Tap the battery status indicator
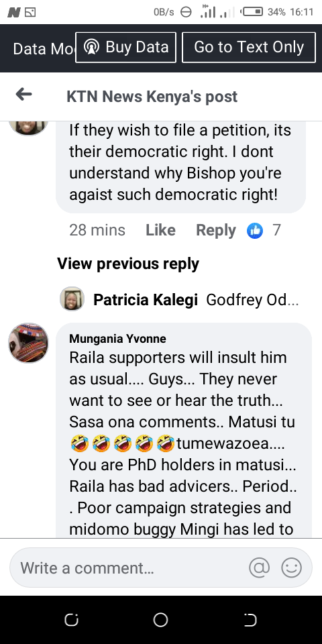The image size is (322, 644). tap(252, 12)
